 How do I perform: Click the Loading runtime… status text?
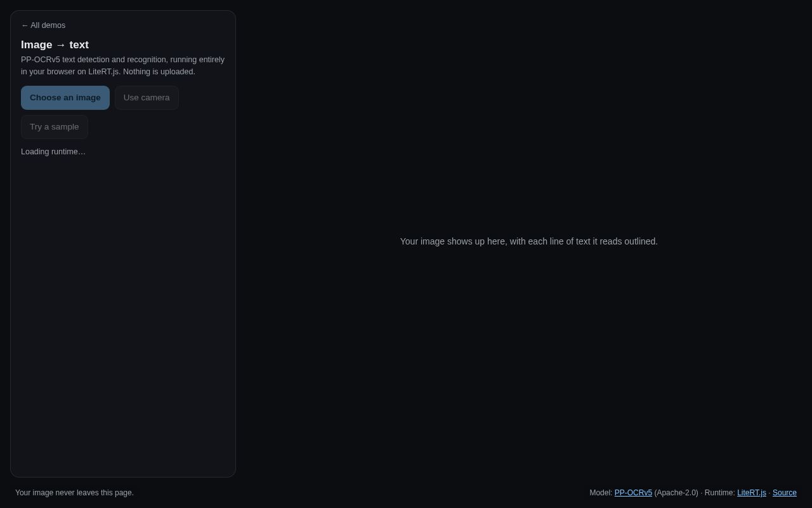click(53, 152)
